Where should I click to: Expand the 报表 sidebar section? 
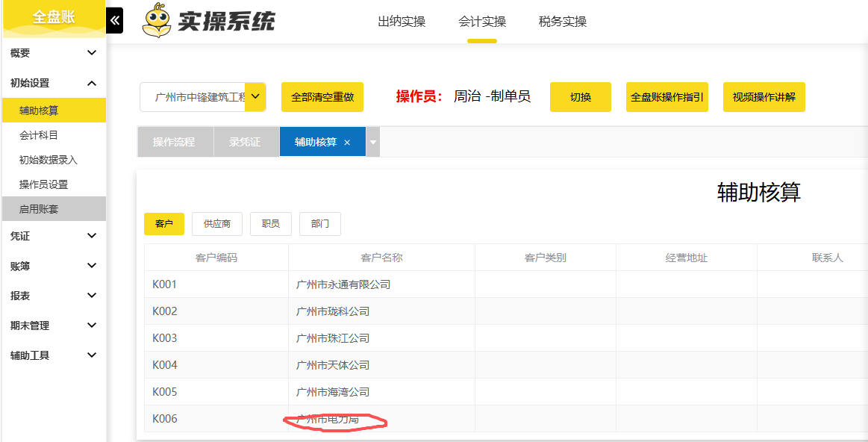click(x=92, y=296)
